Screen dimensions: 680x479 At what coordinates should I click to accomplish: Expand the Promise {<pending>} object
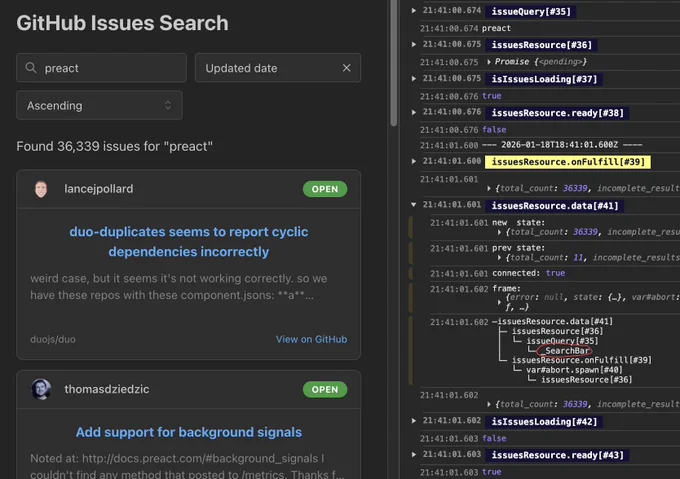click(489, 62)
